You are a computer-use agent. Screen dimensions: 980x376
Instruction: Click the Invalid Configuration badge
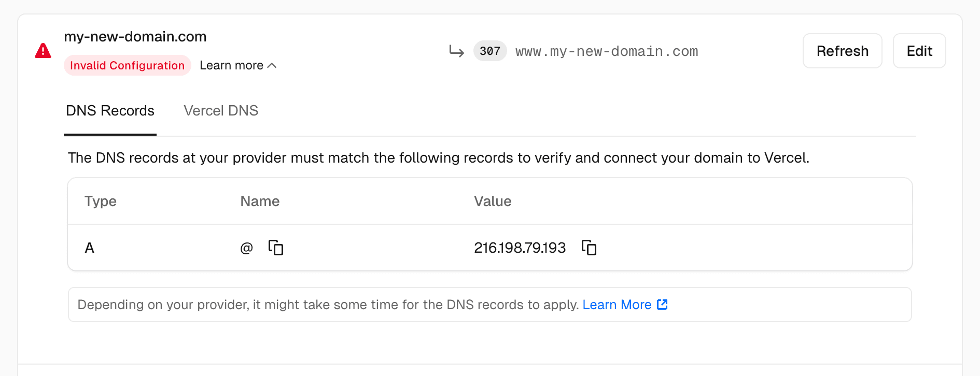coord(127,65)
